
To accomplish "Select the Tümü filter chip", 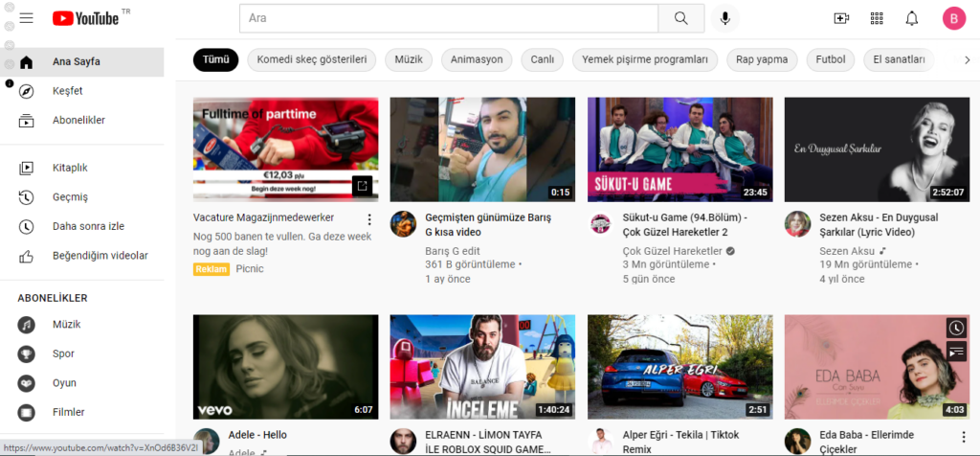I will coord(215,60).
